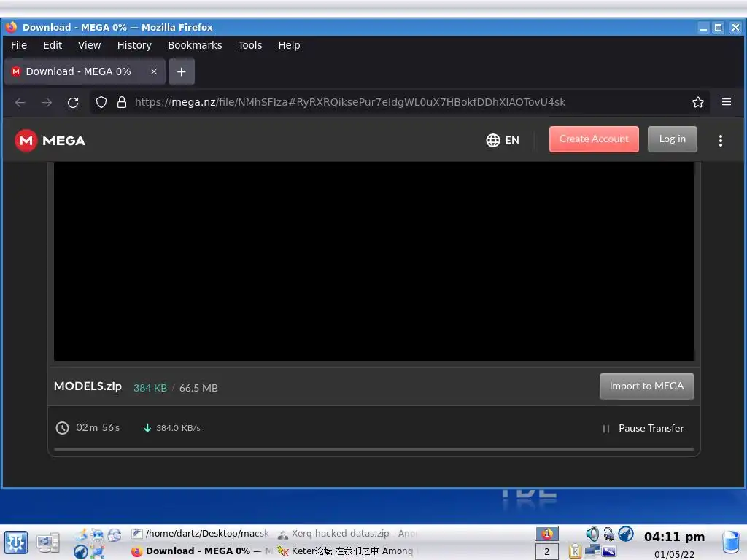Click the padlock and plug tray icon
The image size is (747, 560).
[x=609, y=534]
